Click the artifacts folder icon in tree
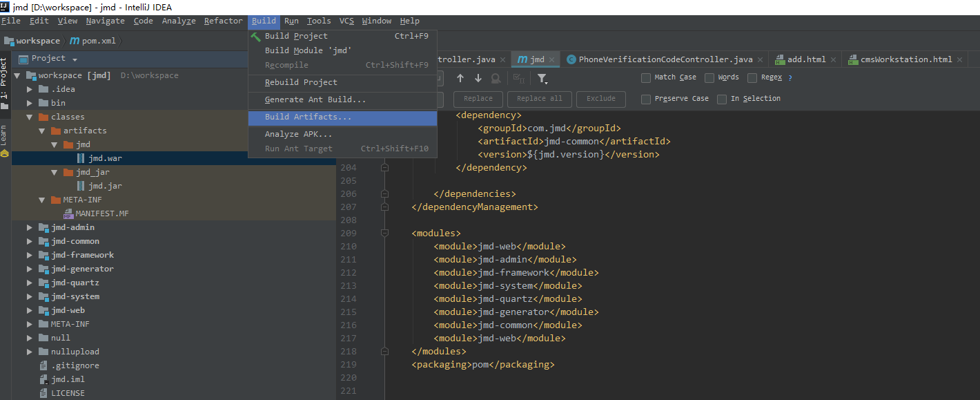This screenshot has width=980, height=400. pos(56,131)
